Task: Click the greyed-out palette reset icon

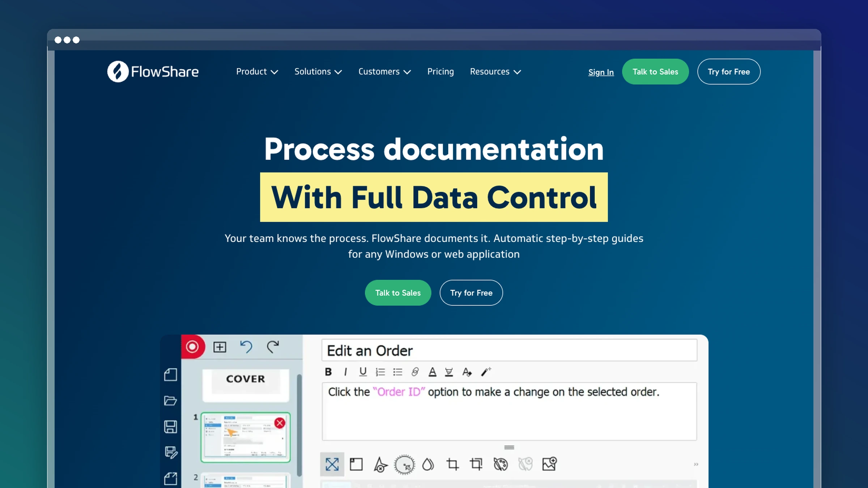Action: (x=525, y=464)
